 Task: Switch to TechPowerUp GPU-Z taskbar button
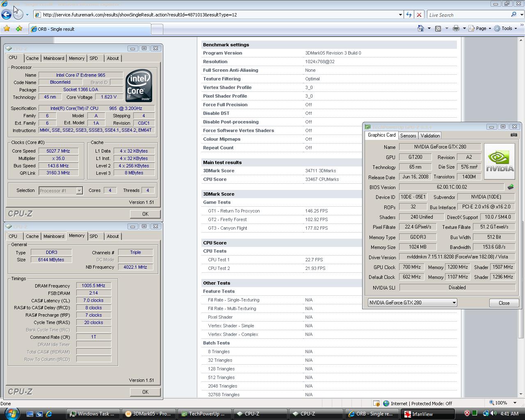pos(205,414)
